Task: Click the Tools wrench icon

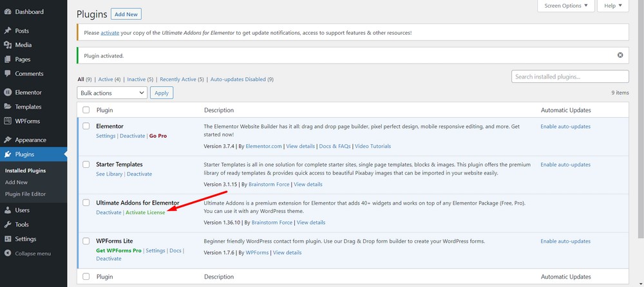Action: click(7, 225)
